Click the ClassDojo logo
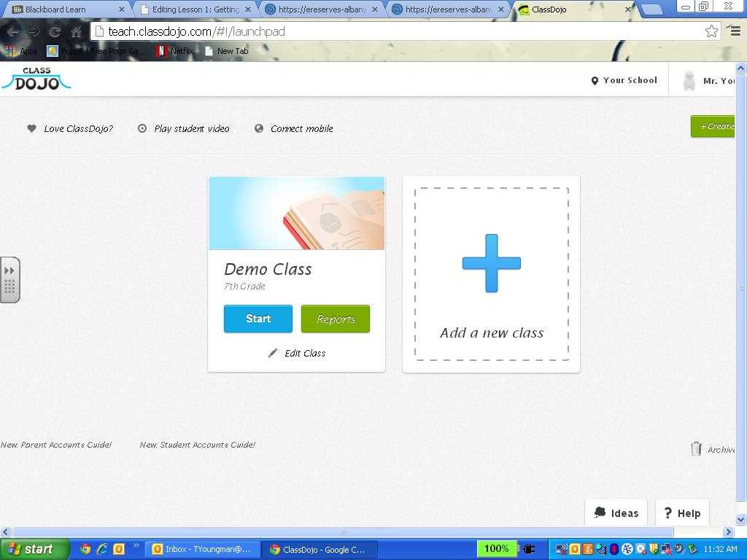 (x=36, y=79)
